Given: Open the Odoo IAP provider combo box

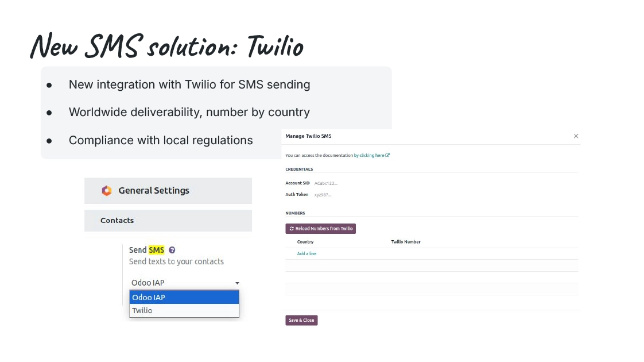Looking at the screenshot, I should click(x=184, y=283).
